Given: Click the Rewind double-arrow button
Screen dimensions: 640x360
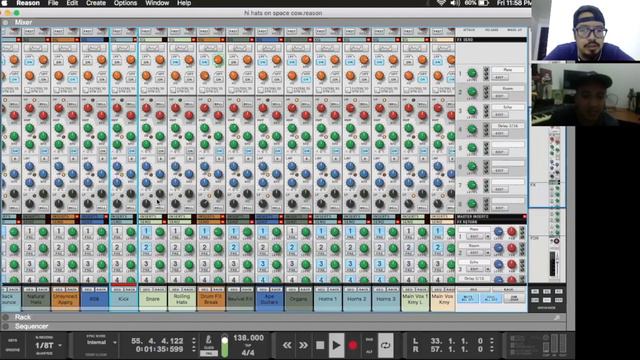Looking at the screenshot, I should click(x=287, y=345).
